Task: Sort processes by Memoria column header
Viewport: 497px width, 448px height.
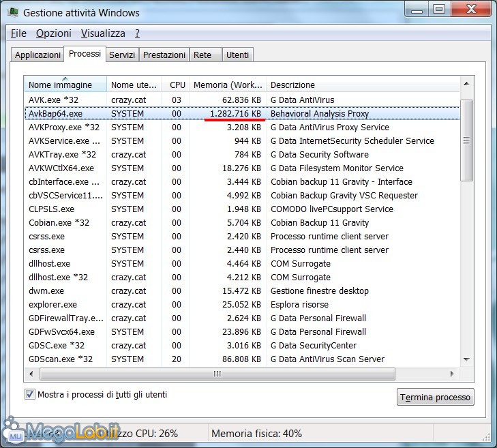Action: (x=227, y=85)
